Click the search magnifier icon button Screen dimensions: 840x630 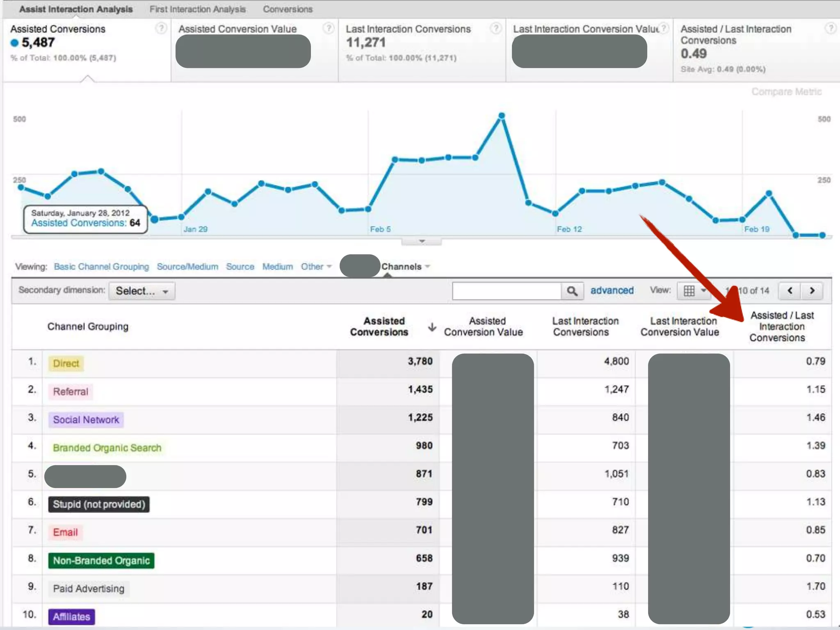pyautogui.click(x=572, y=291)
